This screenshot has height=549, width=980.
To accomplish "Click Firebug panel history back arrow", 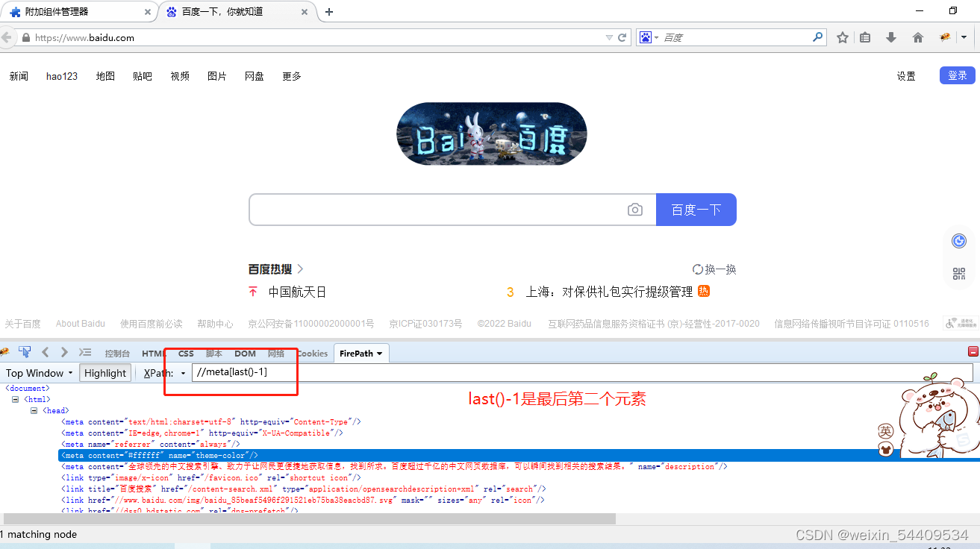I will pos(46,352).
